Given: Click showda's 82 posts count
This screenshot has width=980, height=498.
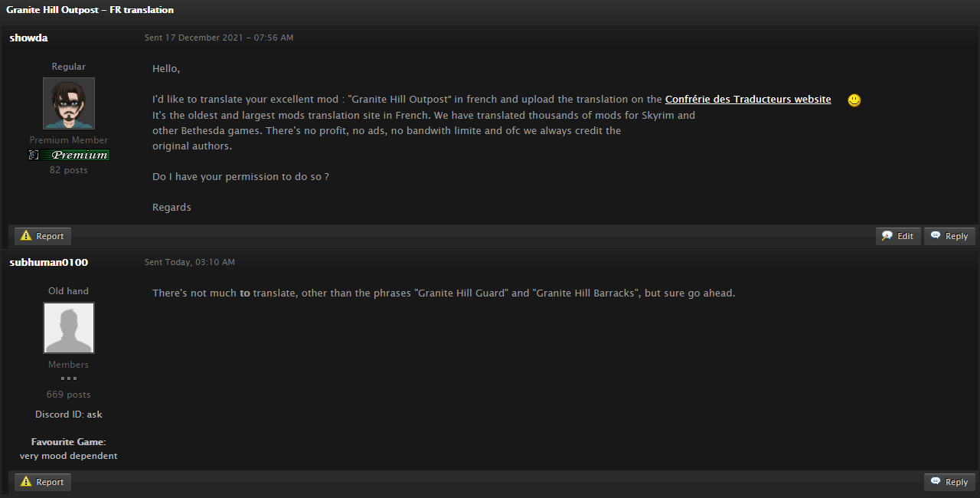Looking at the screenshot, I should pyautogui.click(x=69, y=170).
